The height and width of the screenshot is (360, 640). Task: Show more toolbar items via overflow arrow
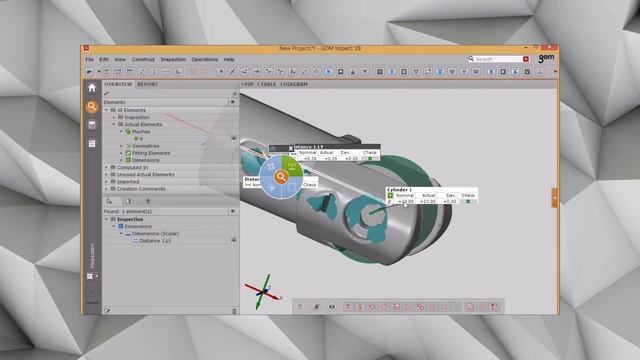pyautogui.click(x=555, y=72)
